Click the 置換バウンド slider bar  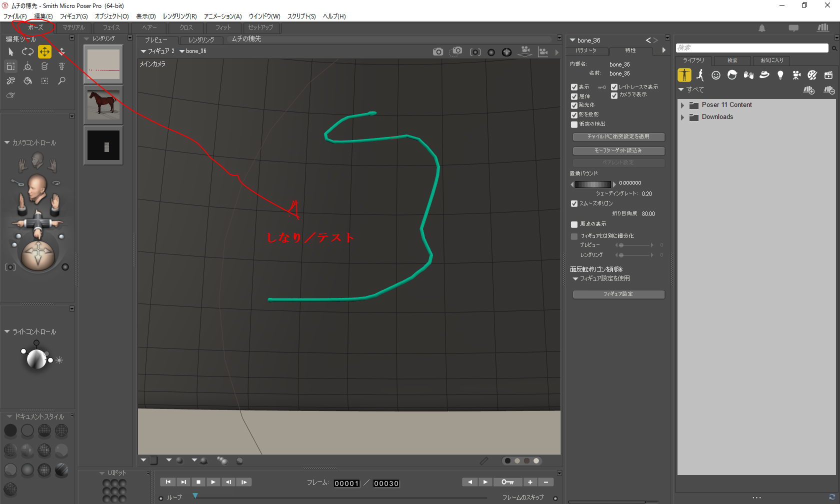[x=592, y=184]
